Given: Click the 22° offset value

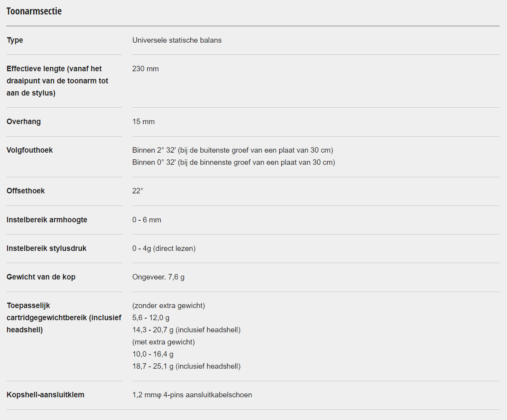Looking at the screenshot, I should [x=138, y=191].
